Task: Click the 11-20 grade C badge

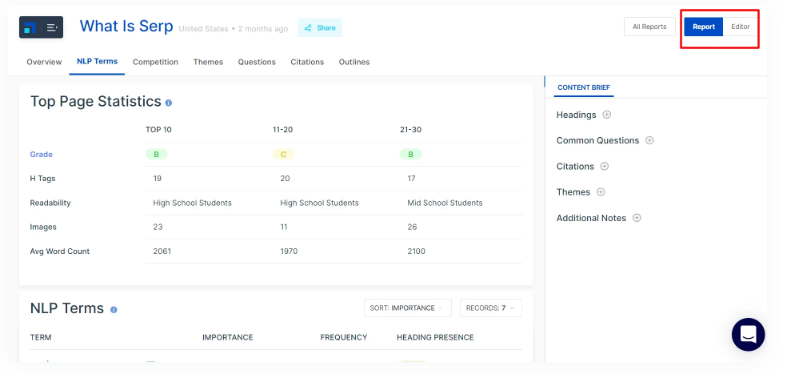Action: (283, 154)
